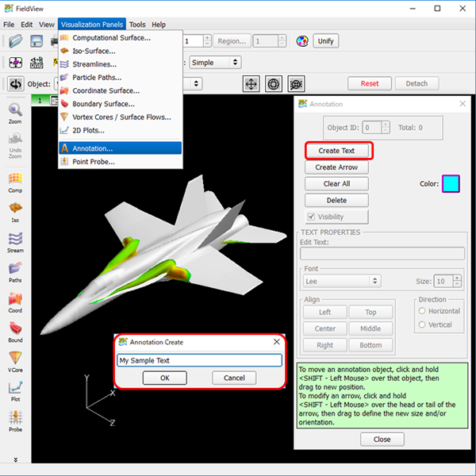
Task: Click the Paths sidebar icon
Action: click(x=15, y=271)
